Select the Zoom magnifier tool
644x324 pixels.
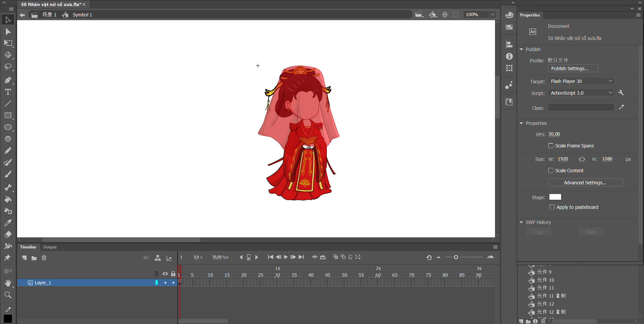pyautogui.click(x=8, y=295)
